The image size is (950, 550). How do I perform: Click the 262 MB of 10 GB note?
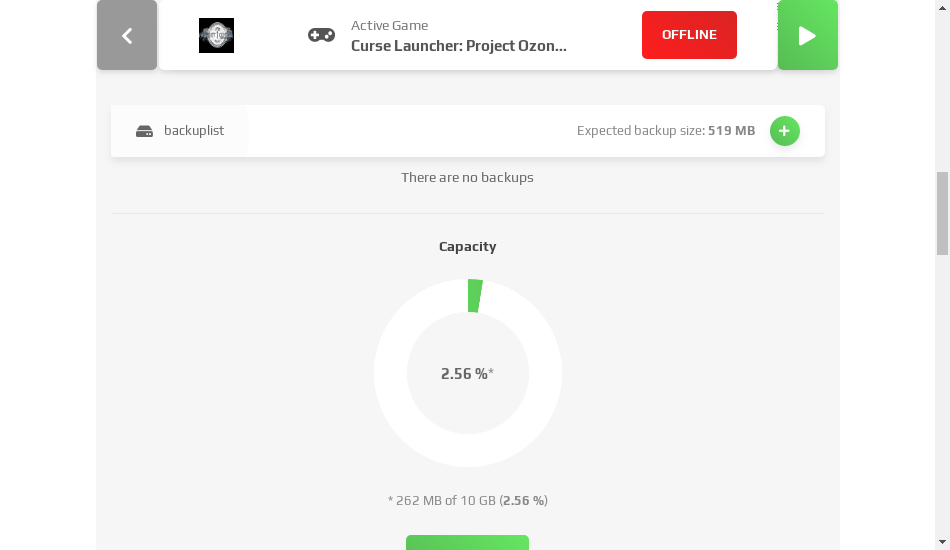pos(468,500)
